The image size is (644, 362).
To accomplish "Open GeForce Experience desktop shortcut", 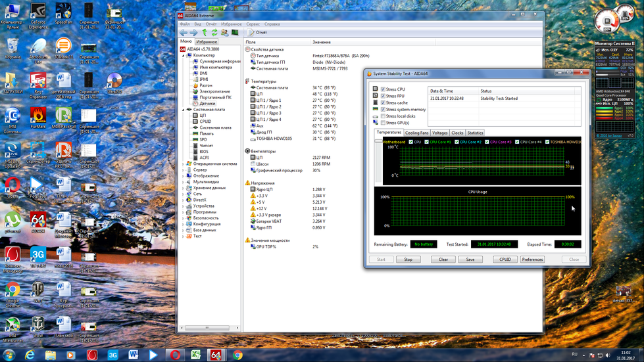I will 38,16.
